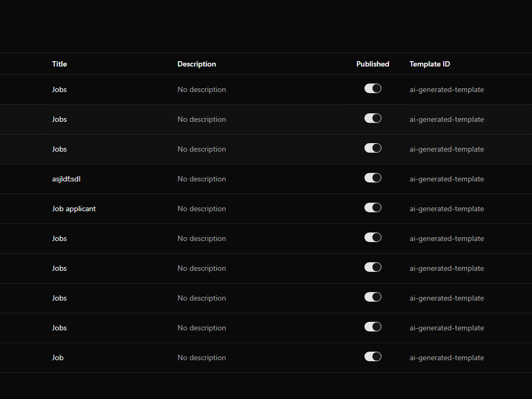Click 'No description' in Job applicant row
Image resolution: width=532 pixels, height=399 pixels.
pos(202,209)
